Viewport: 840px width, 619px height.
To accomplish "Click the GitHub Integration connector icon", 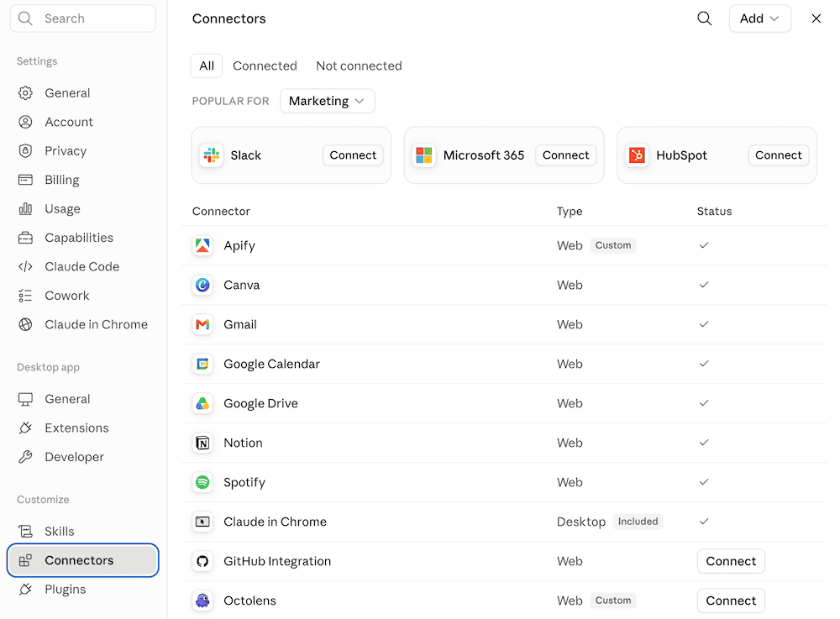I will click(x=202, y=561).
